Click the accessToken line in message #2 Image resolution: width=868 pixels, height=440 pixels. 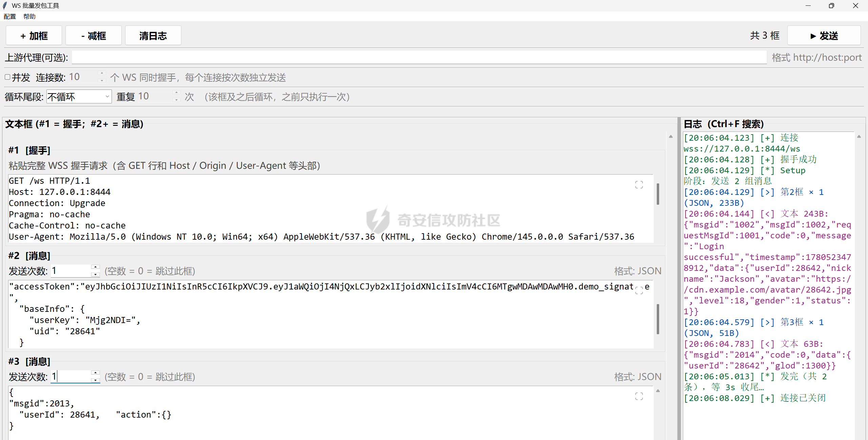pyautogui.click(x=329, y=287)
